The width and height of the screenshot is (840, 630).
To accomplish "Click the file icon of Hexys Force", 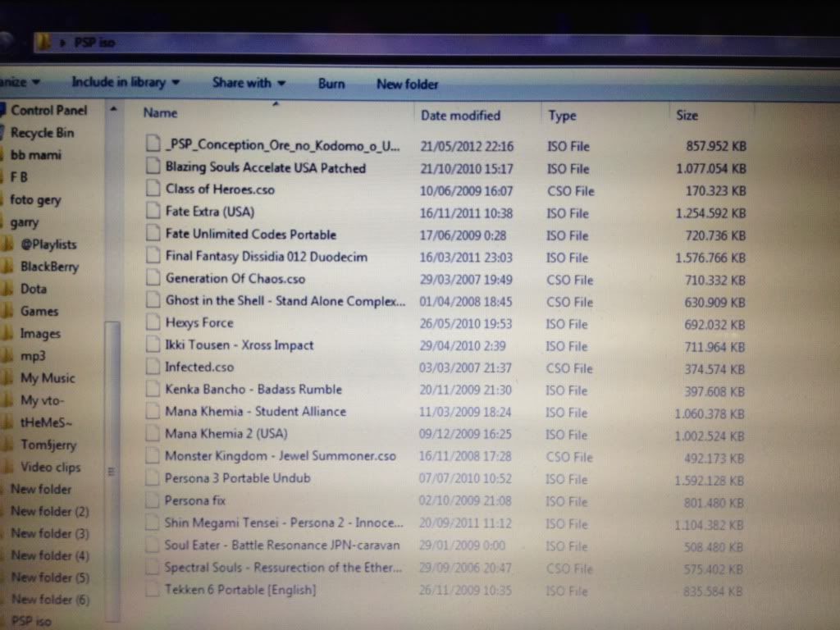I will 153,322.
